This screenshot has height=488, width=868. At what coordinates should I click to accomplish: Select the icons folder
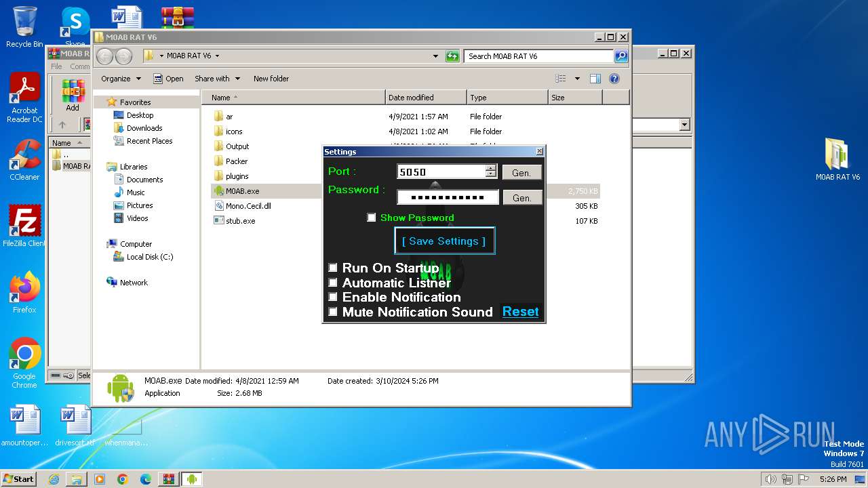(233, 131)
